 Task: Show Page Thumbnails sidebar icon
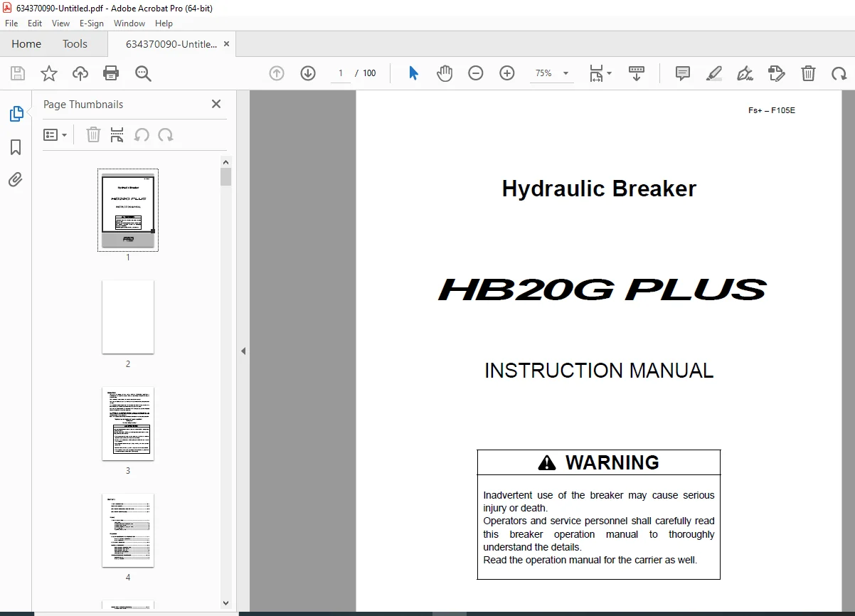tap(16, 114)
